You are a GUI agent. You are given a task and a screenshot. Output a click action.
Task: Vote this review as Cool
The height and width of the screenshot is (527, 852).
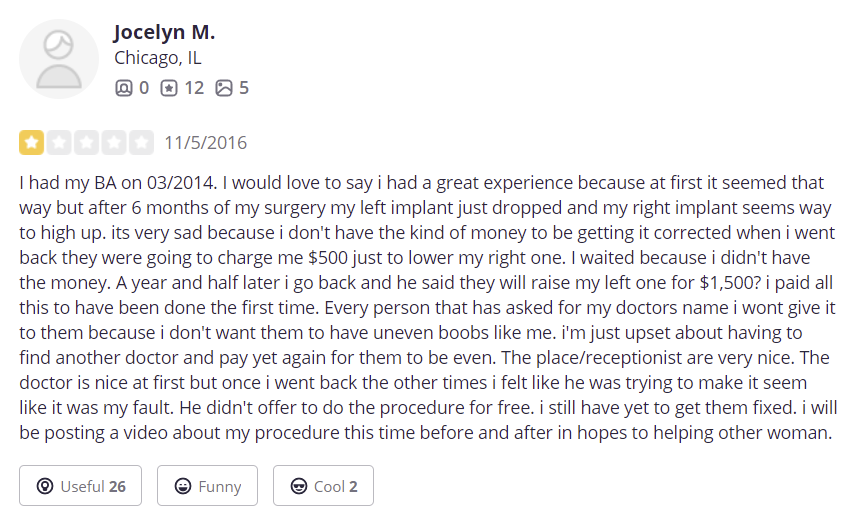point(323,486)
